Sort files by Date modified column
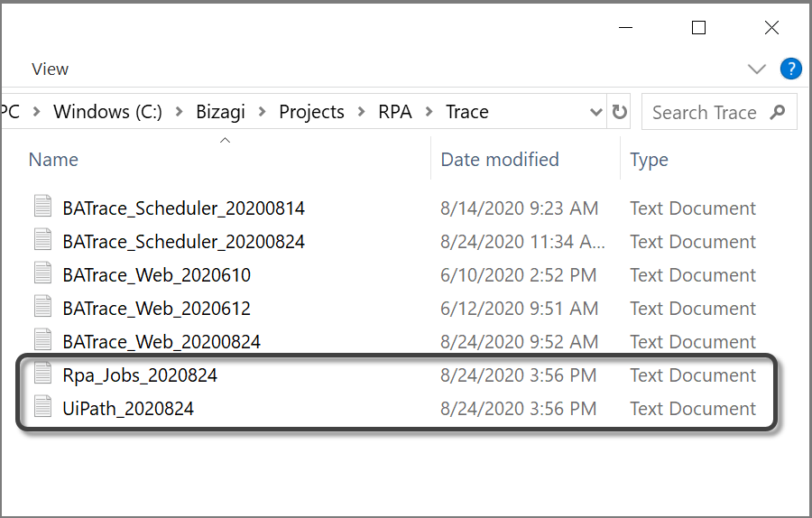This screenshot has height=518, width=812. tap(500, 160)
